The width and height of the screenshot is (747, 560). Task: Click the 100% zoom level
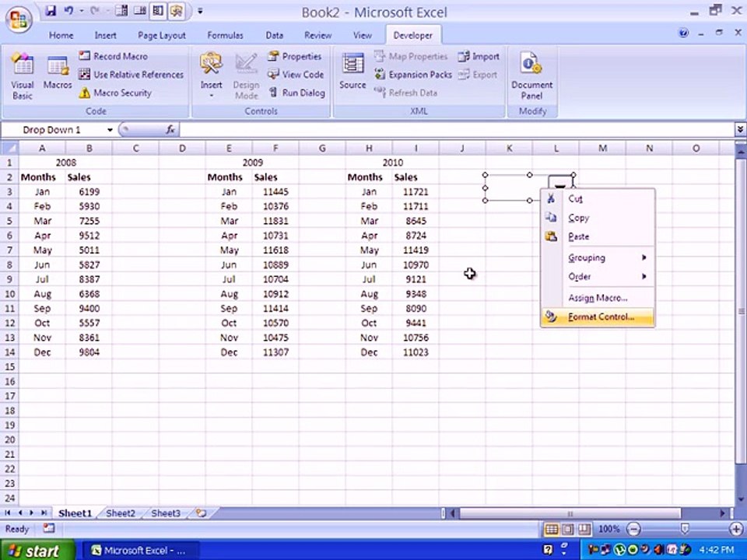point(608,529)
